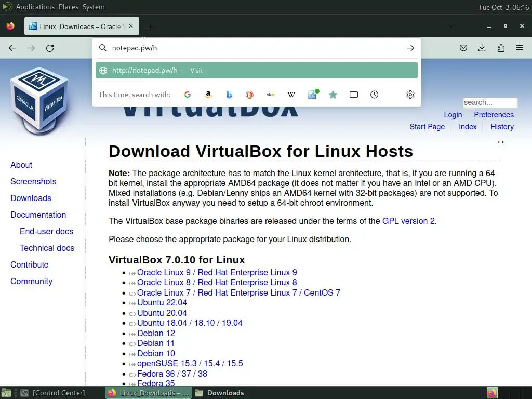Screen dimensions: 532x399
Task: Go back to the previous page
Action: click(12, 48)
